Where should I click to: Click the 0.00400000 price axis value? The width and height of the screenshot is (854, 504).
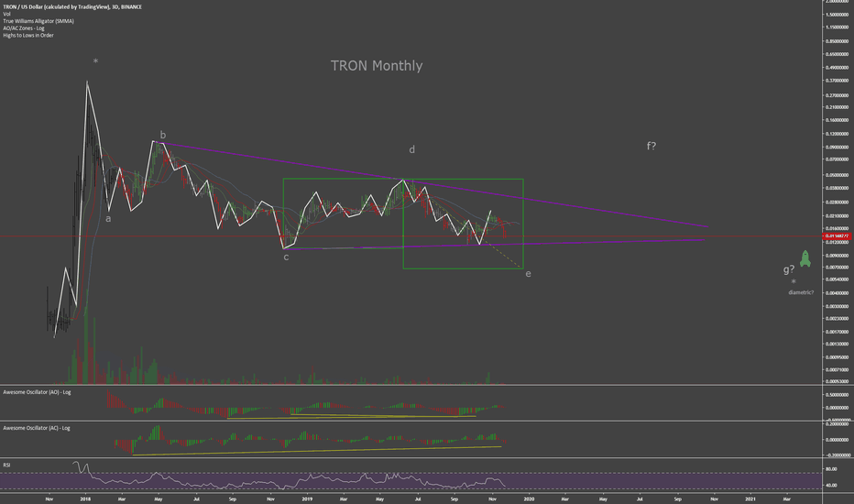(x=838, y=293)
